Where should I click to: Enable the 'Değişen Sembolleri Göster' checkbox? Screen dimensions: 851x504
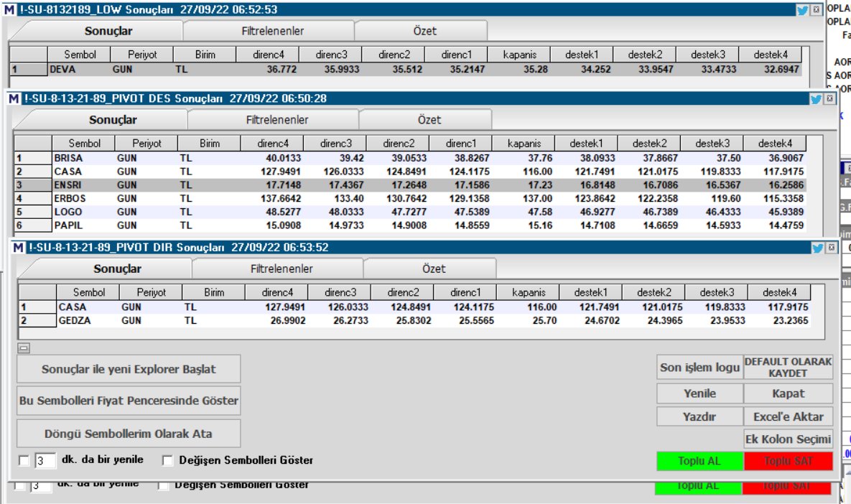[168, 461]
